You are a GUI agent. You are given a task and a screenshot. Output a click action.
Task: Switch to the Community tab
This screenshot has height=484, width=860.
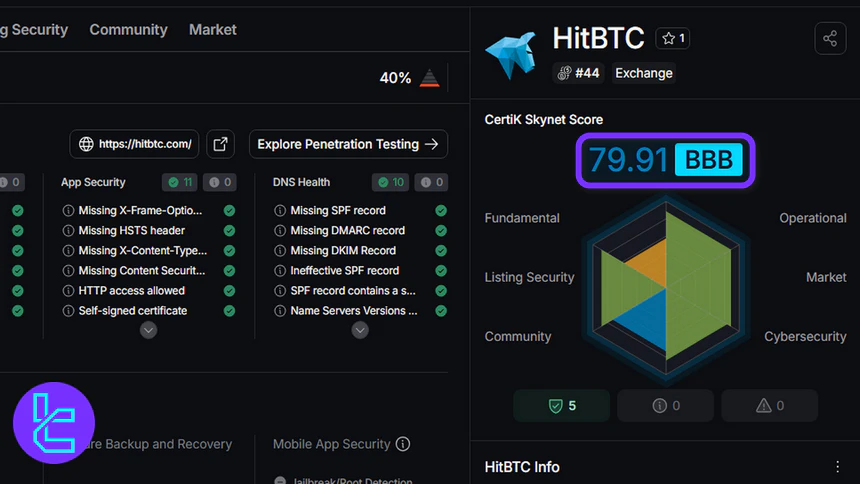click(128, 30)
